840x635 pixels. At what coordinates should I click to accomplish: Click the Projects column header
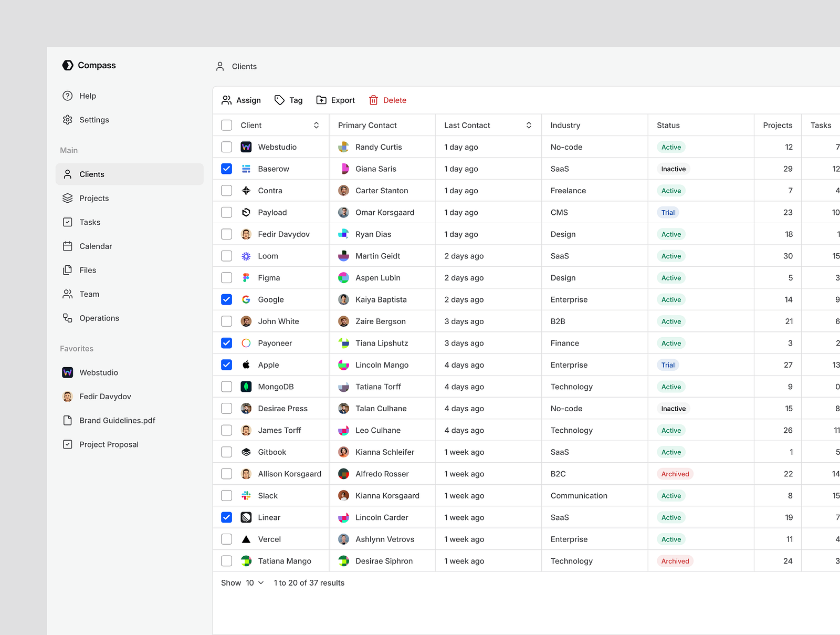click(778, 125)
